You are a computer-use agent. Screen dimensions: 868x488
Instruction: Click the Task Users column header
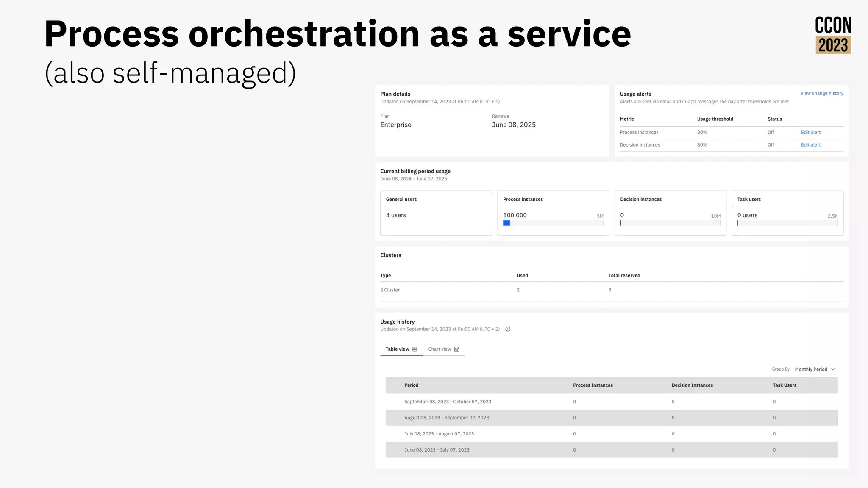(x=785, y=385)
